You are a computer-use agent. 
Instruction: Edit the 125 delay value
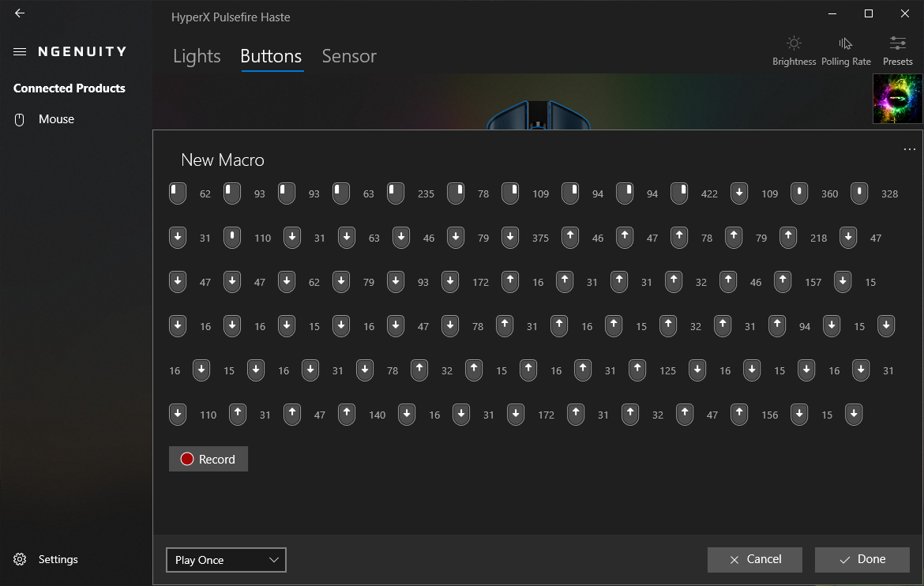667,371
